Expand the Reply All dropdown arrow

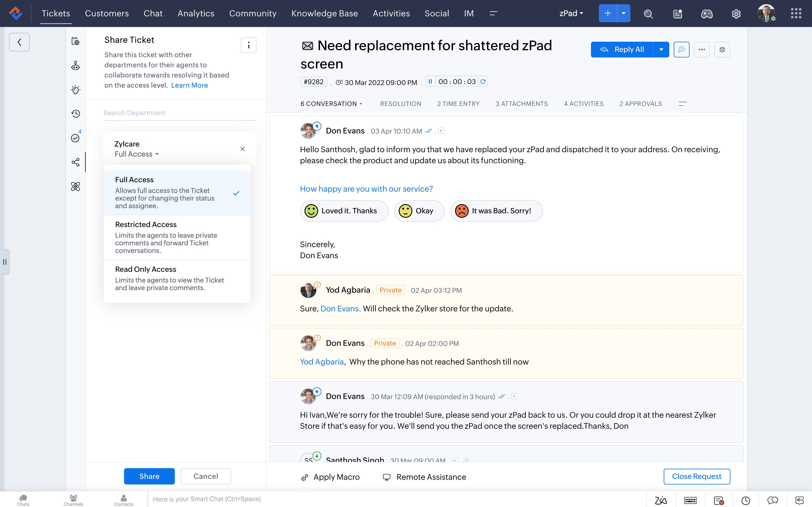pos(661,49)
